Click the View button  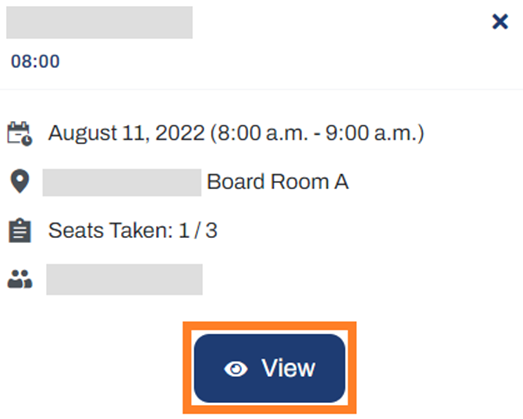[x=270, y=368]
